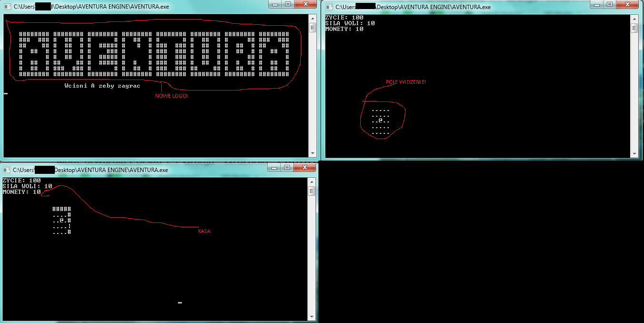This screenshot has height=323, width=644.
Task: Maximize the console window showing the ASCII logo
Action: tap(288, 4)
